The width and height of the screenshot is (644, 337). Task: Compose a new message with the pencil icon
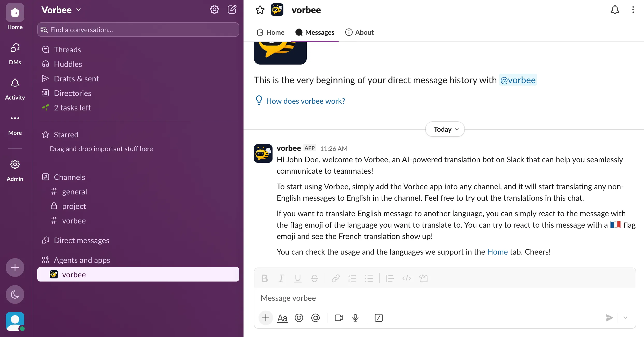click(232, 10)
